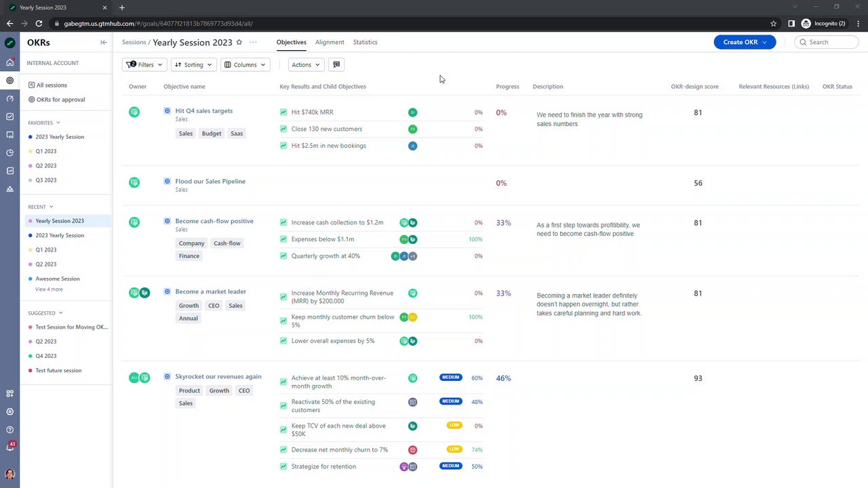Open objective Become a market leader
The width and height of the screenshot is (868, 488).
(211, 291)
